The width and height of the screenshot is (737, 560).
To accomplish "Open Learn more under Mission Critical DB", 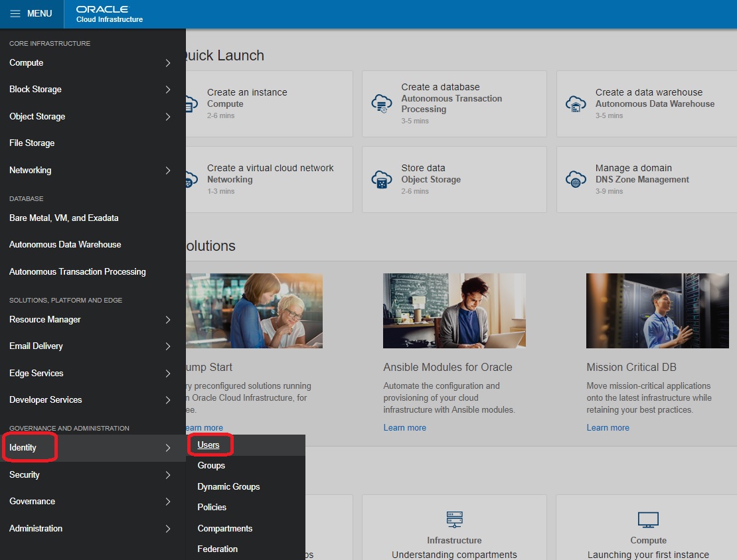I will coord(608,427).
